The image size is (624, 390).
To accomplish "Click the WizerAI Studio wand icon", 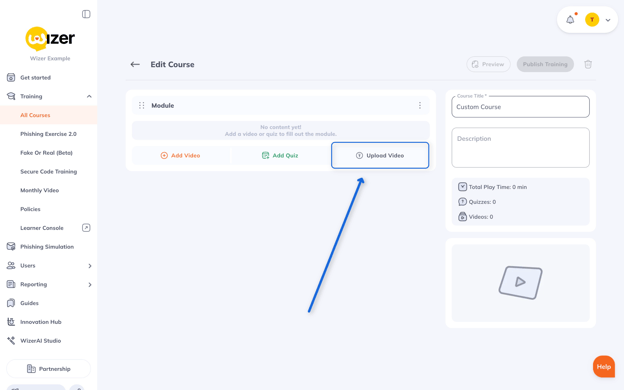I will click(11, 341).
